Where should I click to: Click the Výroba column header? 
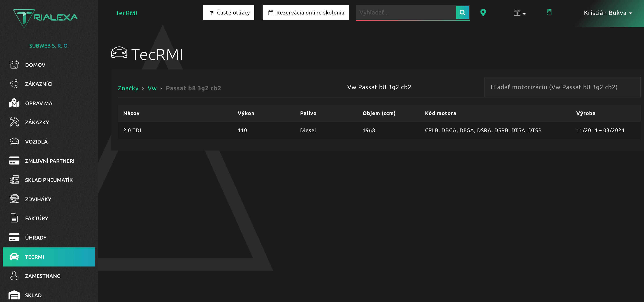(x=586, y=113)
